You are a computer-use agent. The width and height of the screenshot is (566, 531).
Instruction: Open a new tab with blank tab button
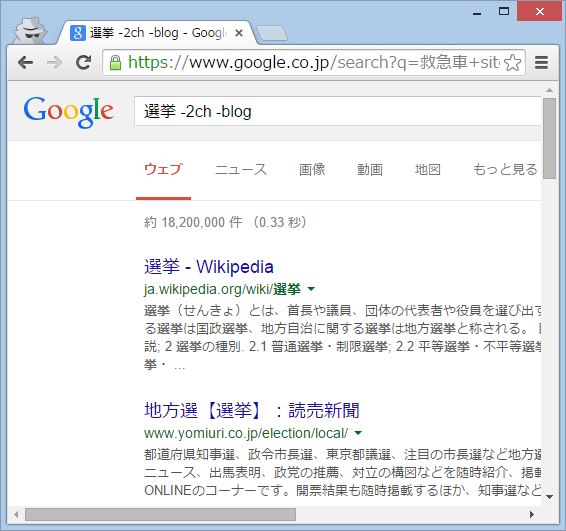(272, 33)
